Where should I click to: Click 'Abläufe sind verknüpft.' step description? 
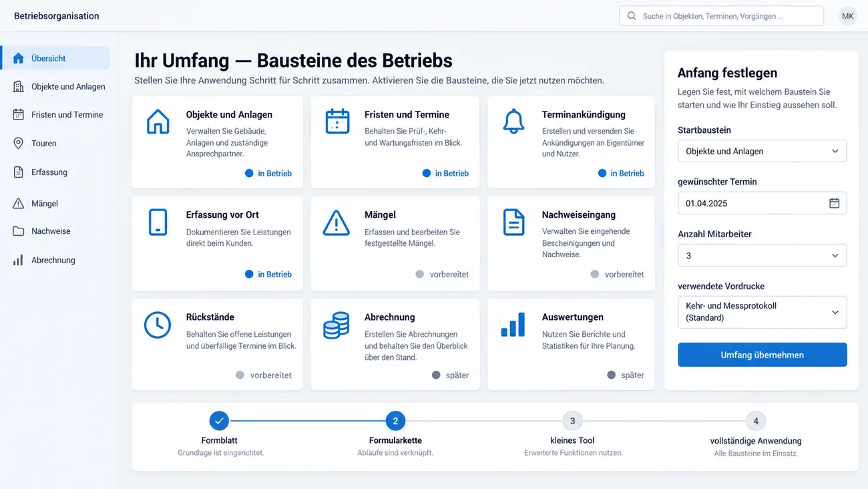395,453
